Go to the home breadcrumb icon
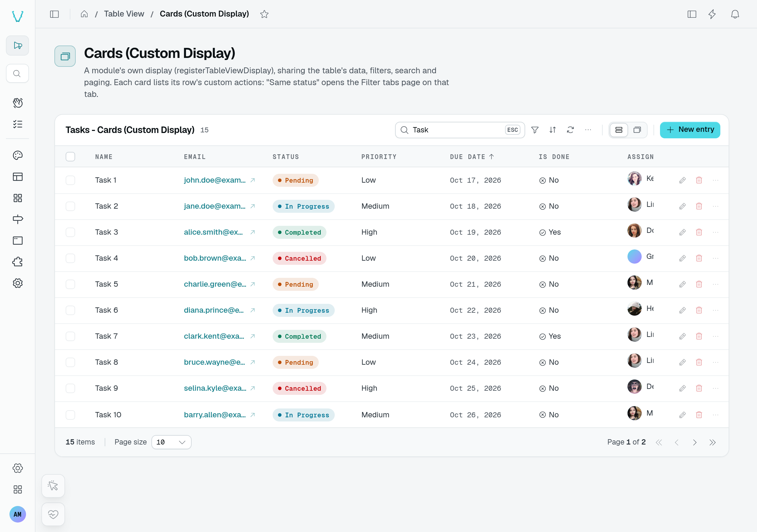Viewport: 757px width, 532px height. coord(84,14)
